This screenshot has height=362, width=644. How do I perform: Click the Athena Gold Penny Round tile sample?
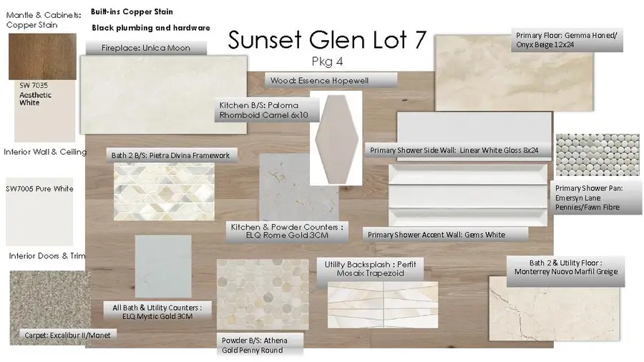(262, 295)
